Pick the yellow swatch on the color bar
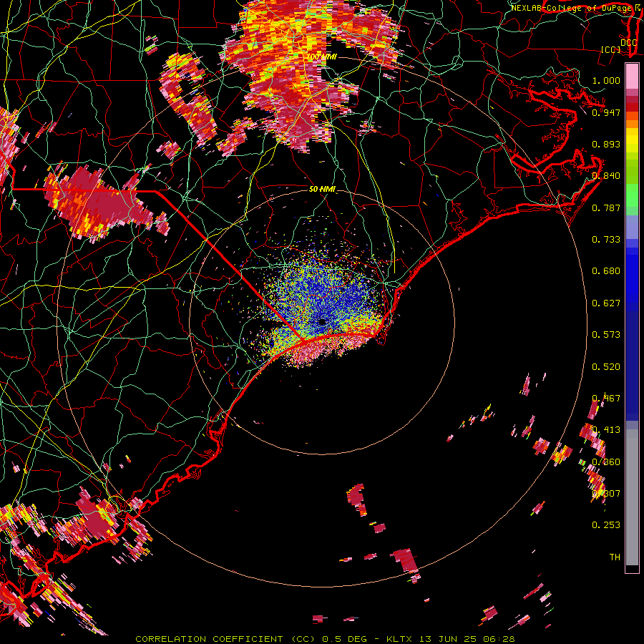This screenshot has width=644, height=644. click(x=632, y=140)
